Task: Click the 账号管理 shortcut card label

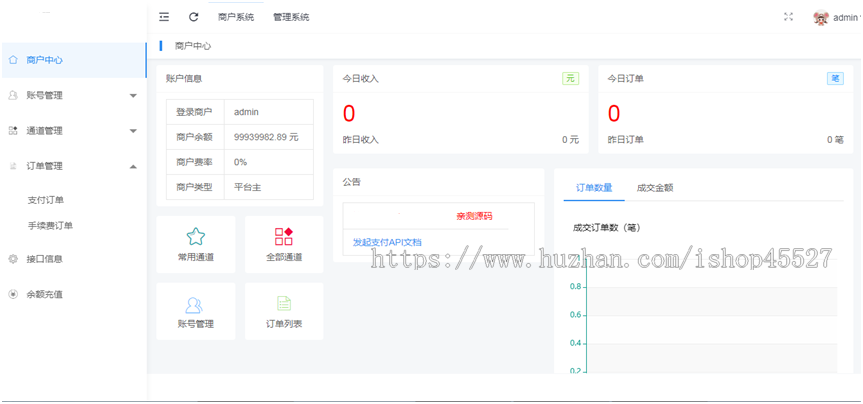Action: (x=196, y=324)
